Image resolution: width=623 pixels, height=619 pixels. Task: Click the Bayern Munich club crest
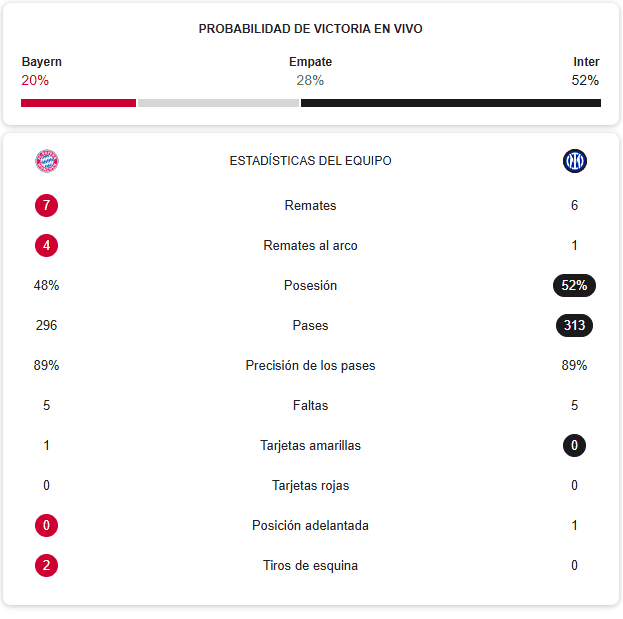click(47, 161)
